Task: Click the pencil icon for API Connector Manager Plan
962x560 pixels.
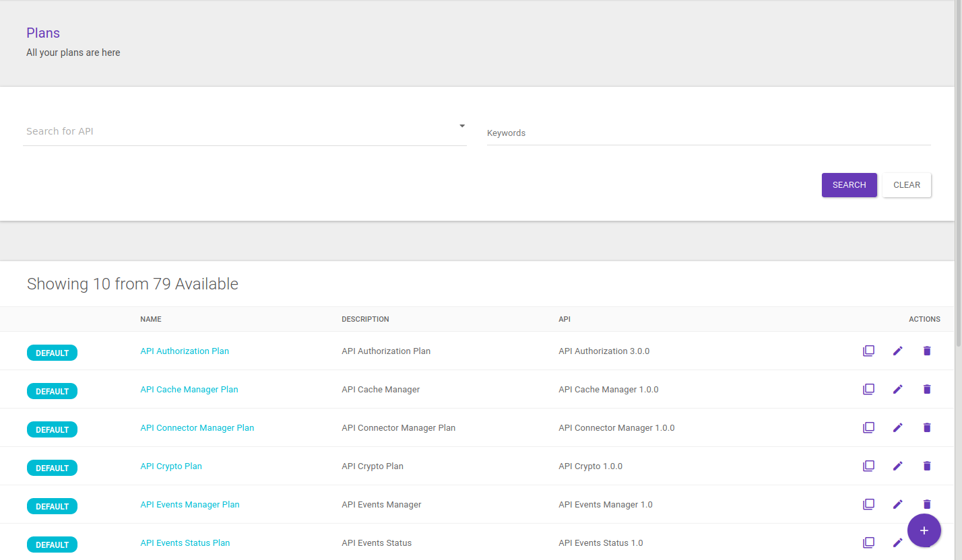Action: click(x=897, y=427)
